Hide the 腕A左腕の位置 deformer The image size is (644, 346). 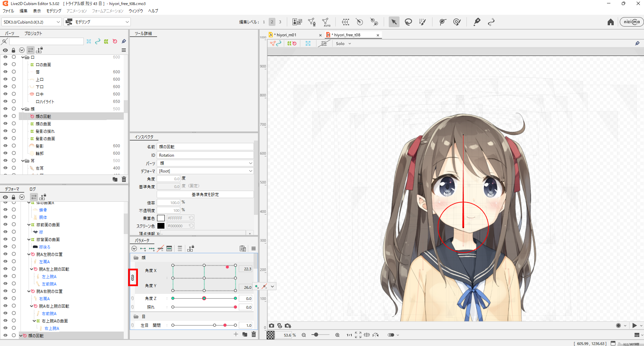point(5,254)
